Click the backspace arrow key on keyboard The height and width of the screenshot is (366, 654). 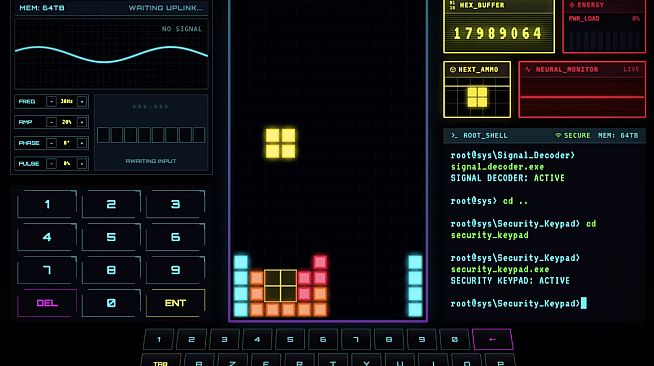coord(493,339)
